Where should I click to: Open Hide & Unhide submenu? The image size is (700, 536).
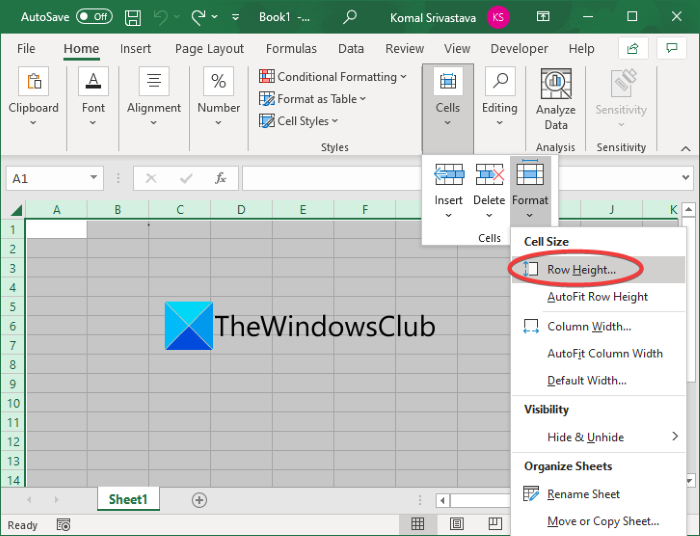(x=598, y=437)
